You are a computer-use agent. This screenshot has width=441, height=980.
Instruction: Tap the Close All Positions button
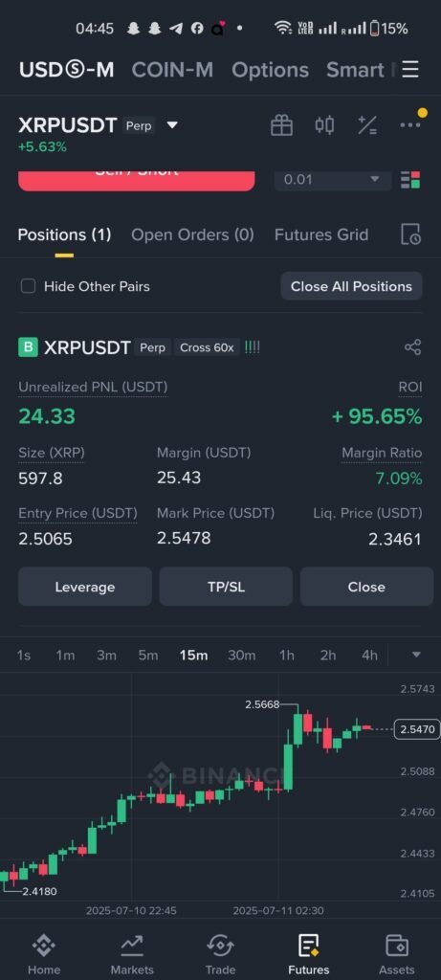coord(352,286)
